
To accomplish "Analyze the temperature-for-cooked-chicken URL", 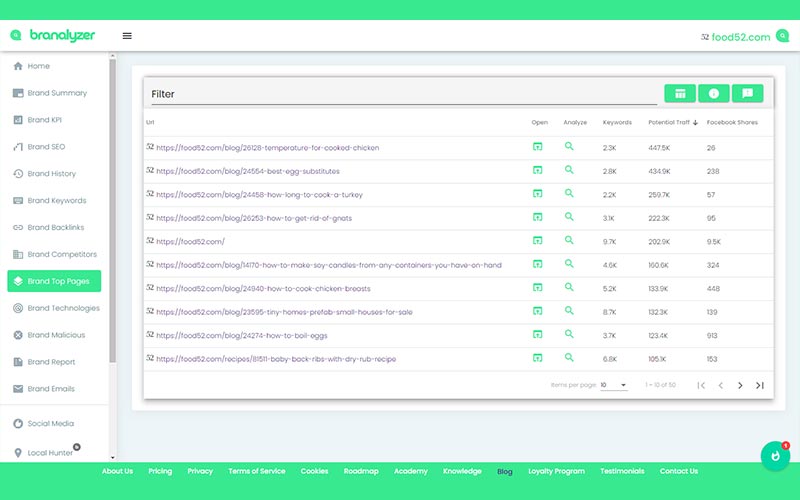I will 569,146.
